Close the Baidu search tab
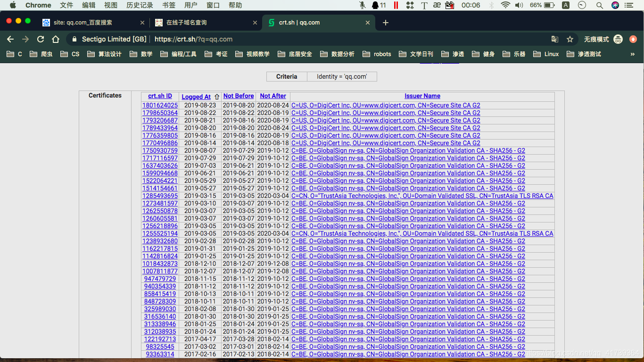The image size is (644, 362). tap(142, 23)
